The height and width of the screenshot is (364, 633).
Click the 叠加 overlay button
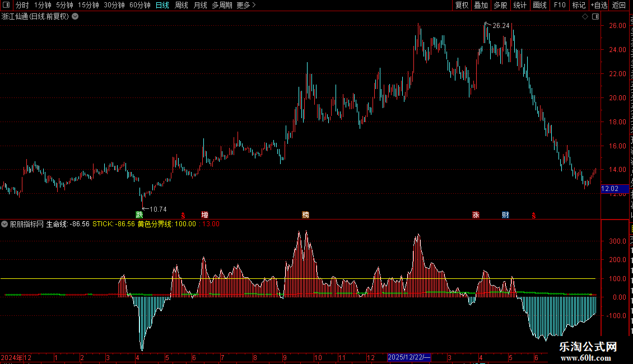481,5
